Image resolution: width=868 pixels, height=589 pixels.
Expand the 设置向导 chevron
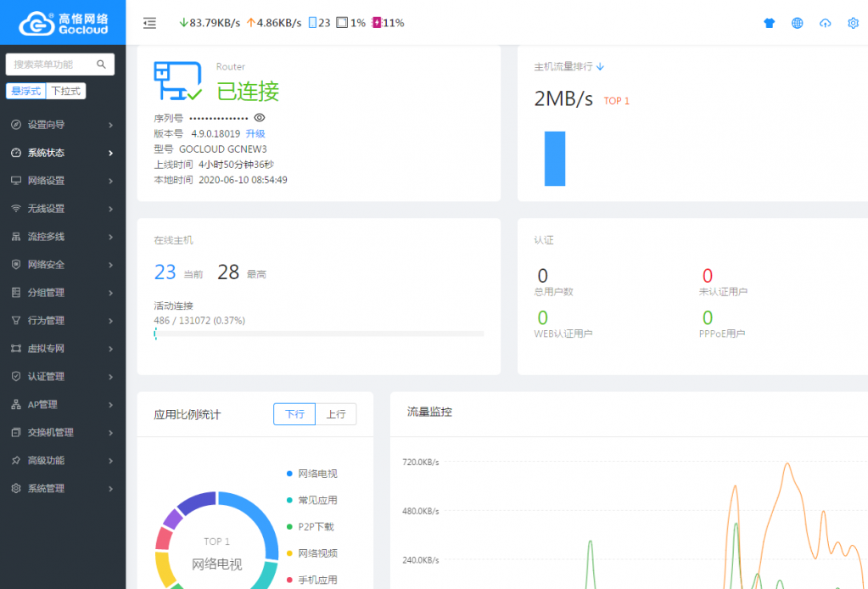point(110,125)
